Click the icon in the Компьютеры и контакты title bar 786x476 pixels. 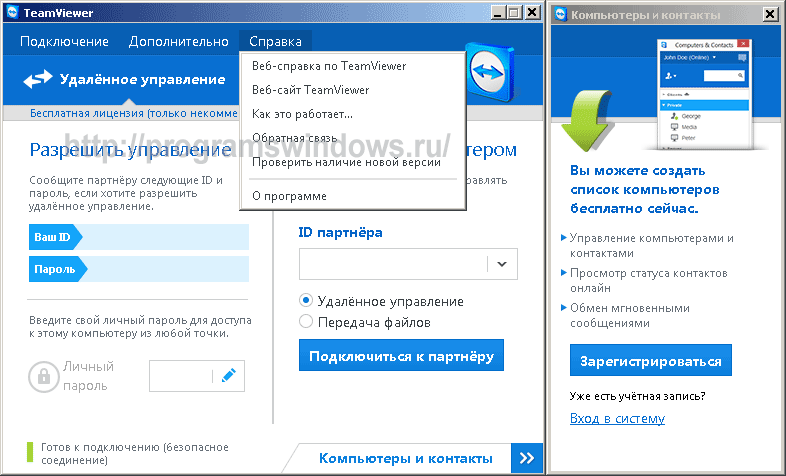pyautogui.click(x=560, y=15)
